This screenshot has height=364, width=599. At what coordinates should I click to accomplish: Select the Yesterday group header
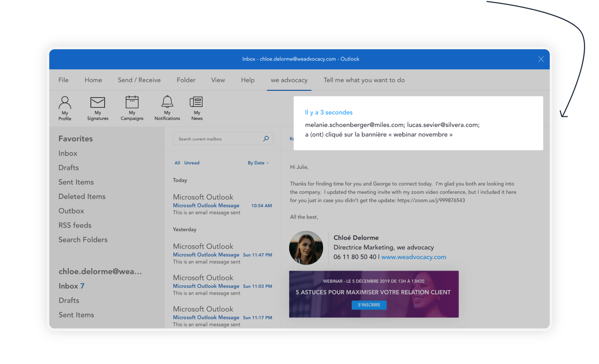pos(185,229)
